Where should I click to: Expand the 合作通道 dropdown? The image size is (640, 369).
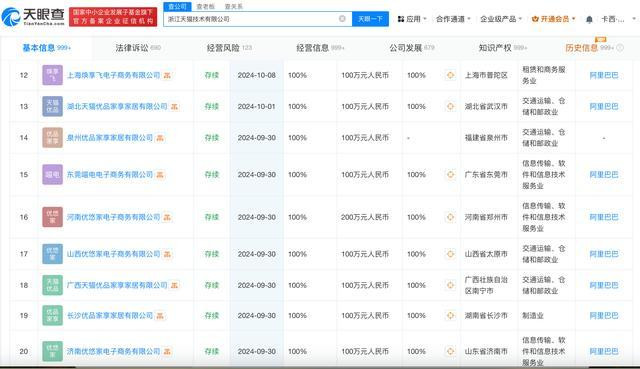[x=453, y=19]
